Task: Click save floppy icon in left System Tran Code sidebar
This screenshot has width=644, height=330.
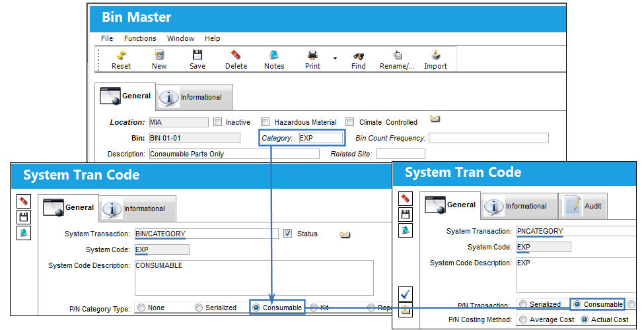Action: tap(23, 216)
